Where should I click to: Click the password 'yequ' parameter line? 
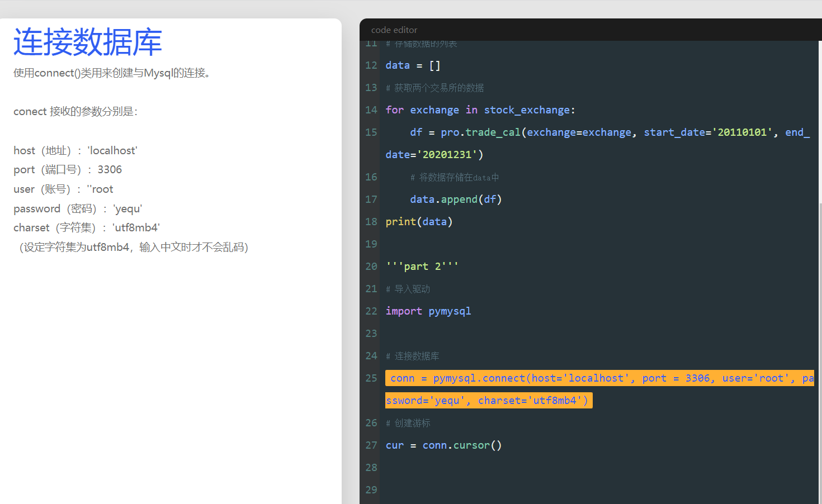(78, 208)
